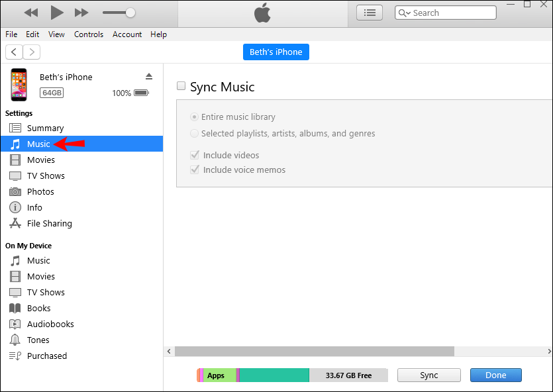The image size is (553, 392).
Task: Open the Edit menu
Action: [32, 34]
